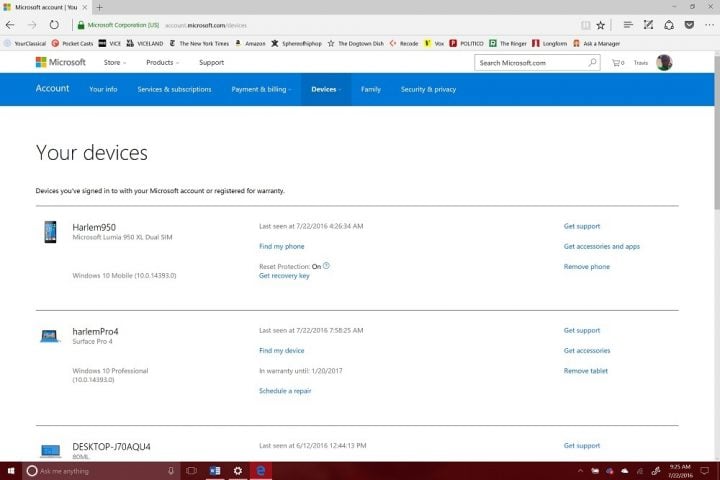Click the page vertical scrollbar
Viewport: 720px width, 480px height.
(717, 133)
